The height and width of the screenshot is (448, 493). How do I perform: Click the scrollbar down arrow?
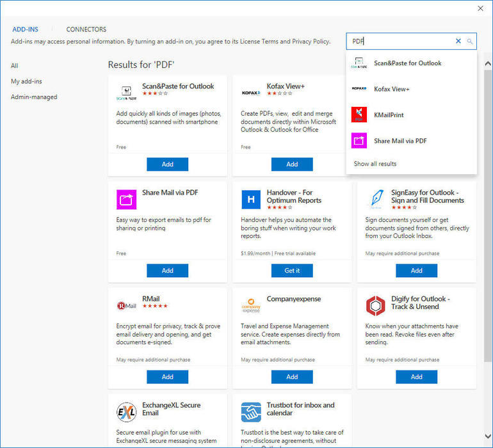coord(488,436)
